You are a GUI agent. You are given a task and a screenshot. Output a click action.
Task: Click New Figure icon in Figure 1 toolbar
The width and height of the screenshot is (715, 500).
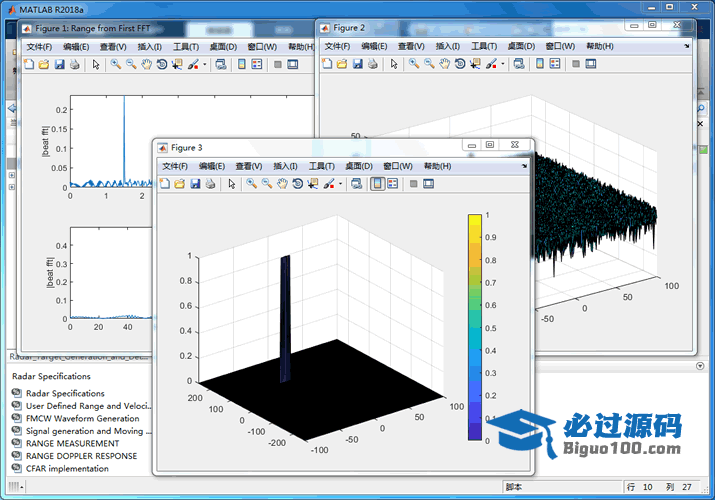[x=29, y=64]
